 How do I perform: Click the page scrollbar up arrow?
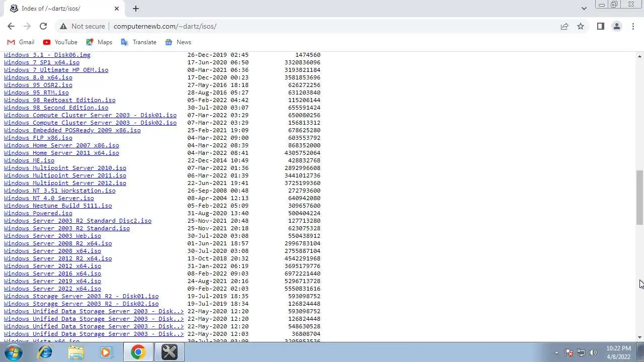pyautogui.click(x=640, y=55)
